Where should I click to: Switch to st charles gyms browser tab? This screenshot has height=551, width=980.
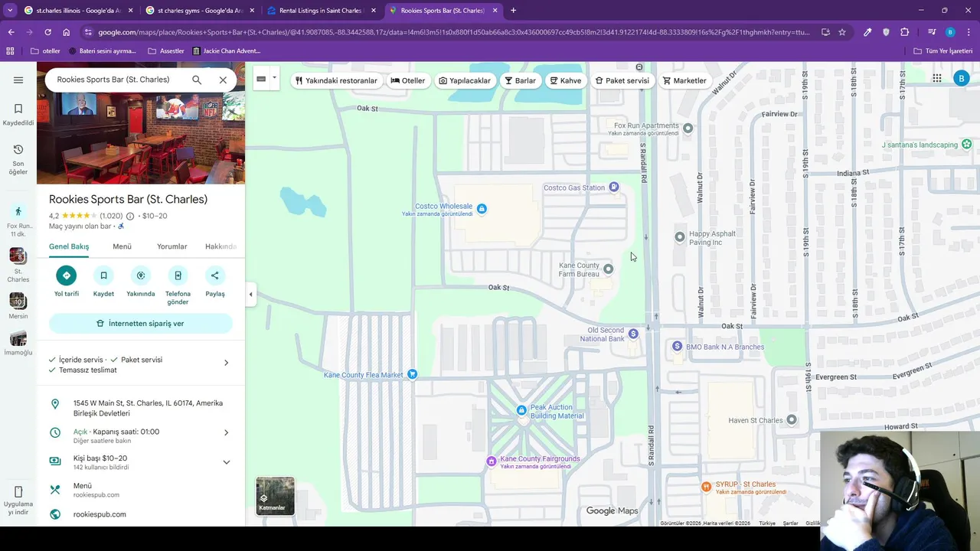point(201,11)
